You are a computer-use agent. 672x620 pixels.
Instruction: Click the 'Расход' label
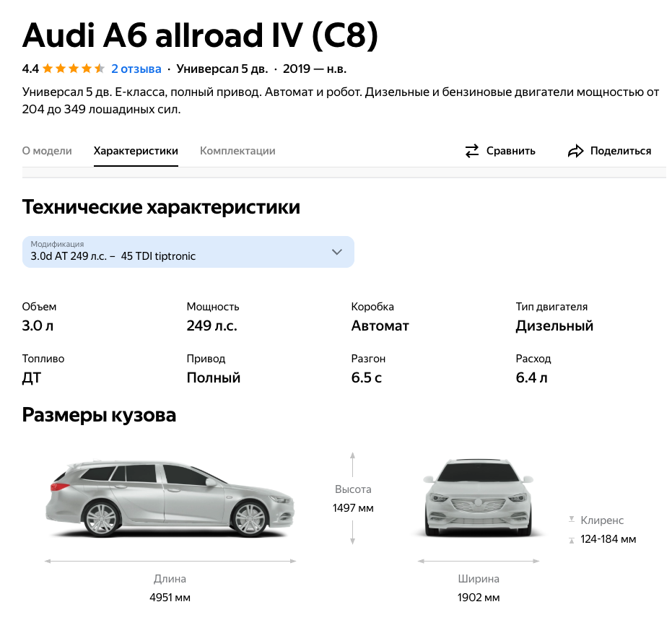[x=533, y=359]
